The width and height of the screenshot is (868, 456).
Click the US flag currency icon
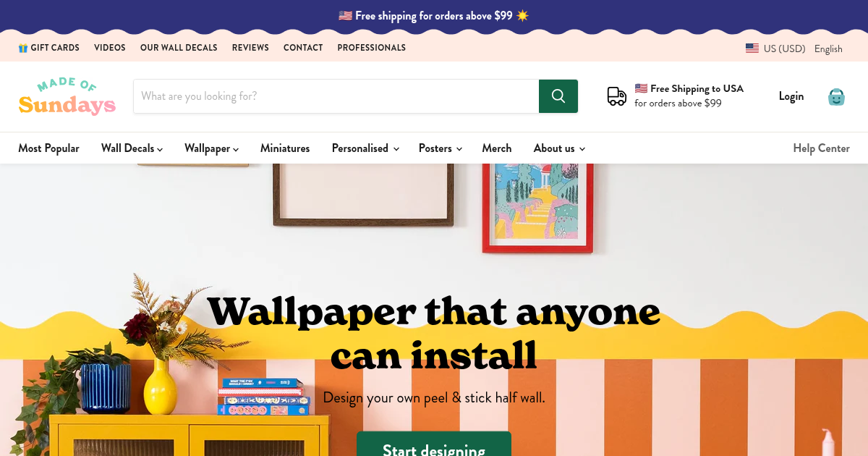(752, 48)
